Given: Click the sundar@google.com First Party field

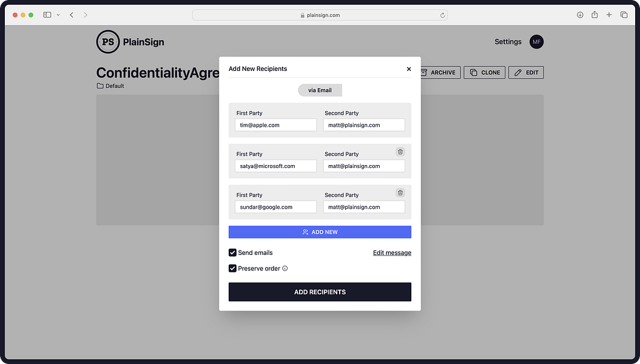Looking at the screenshot, I should (276, 207).
